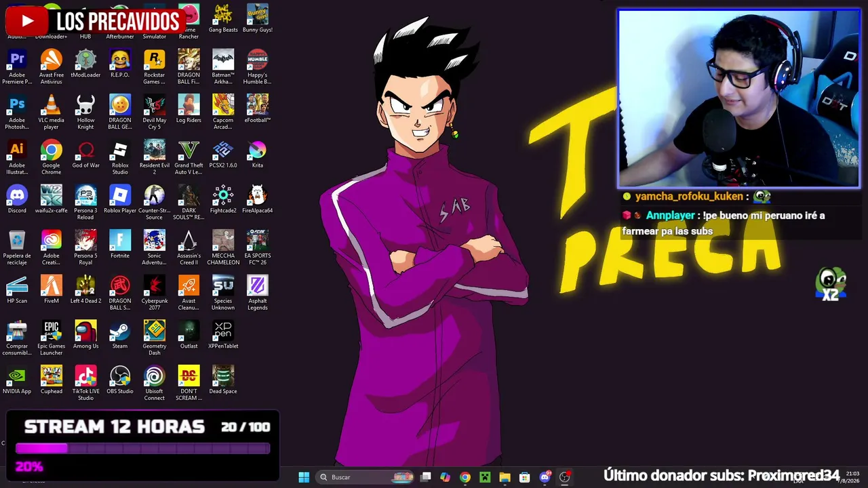Select the Google Chrome desktop shortcut

coord(52,158)
